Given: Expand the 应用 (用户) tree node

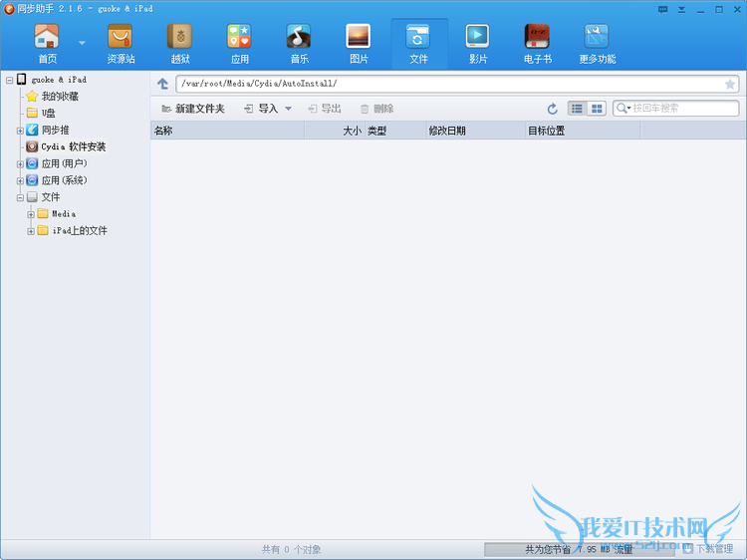Looking at the screenshot, I should [20, 164].
